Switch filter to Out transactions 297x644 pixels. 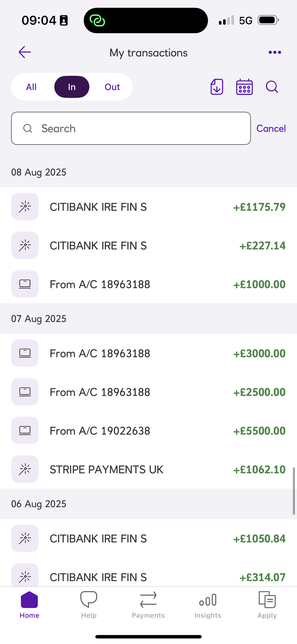[x=112, y=87]
